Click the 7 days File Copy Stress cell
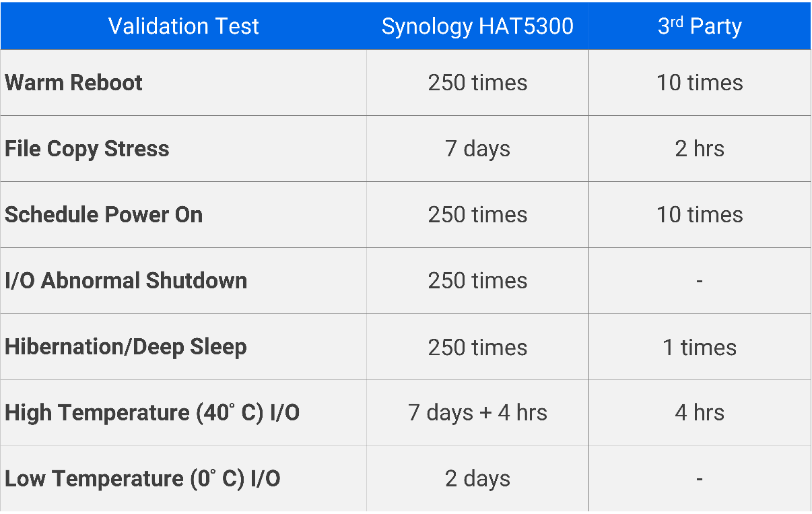The height and width of the screenshot is (514, 812). [477, 149]
